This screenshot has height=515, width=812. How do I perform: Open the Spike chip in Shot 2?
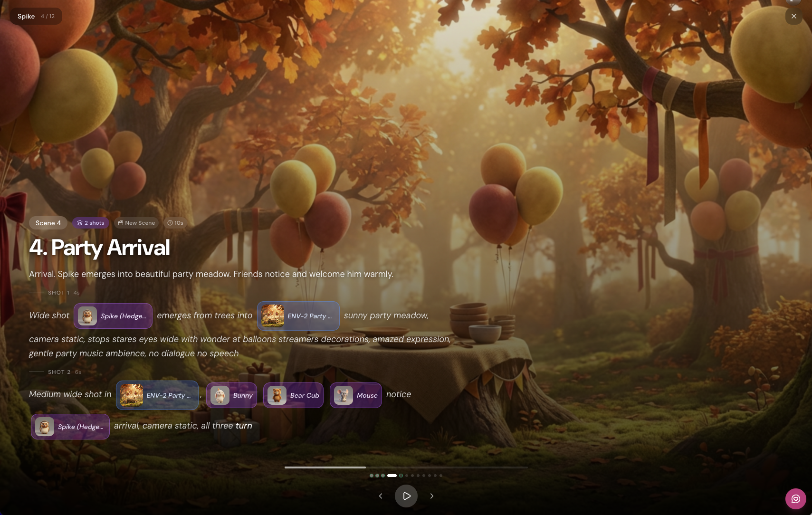click(70, 427)
